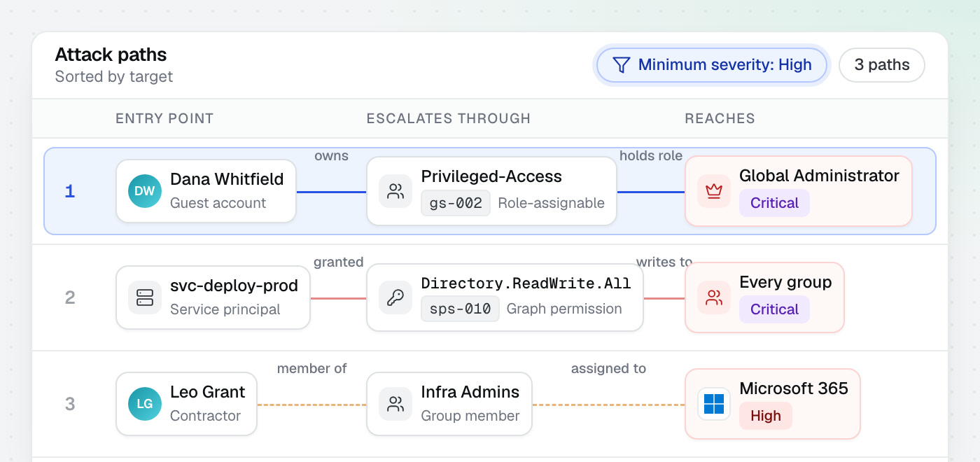This screenshot has height=462, width=980.
Task: Click the High badge under Microsoft 365
Action: click(x=765, y=416)
